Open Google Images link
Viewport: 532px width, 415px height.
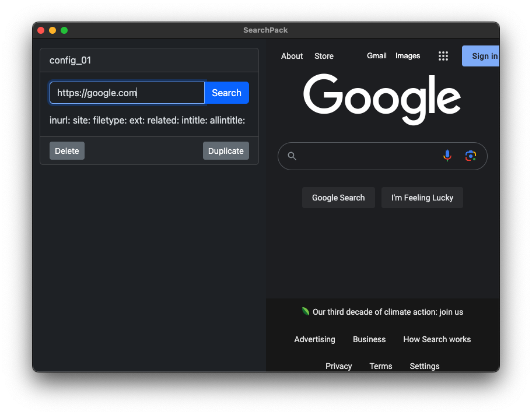(x=408, y=55)
